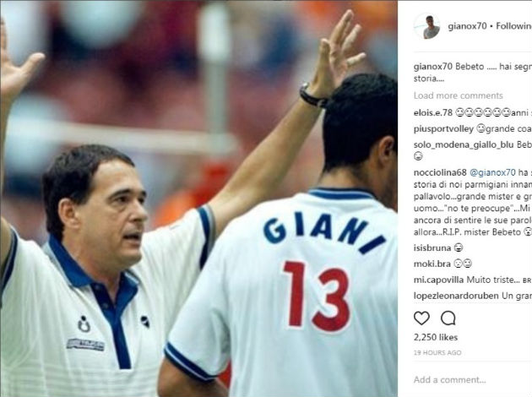Select the 19 HOURS AGO timestamp
Image resolution: width=532 pixels, height=397 pixels.
tap(437, 353)
